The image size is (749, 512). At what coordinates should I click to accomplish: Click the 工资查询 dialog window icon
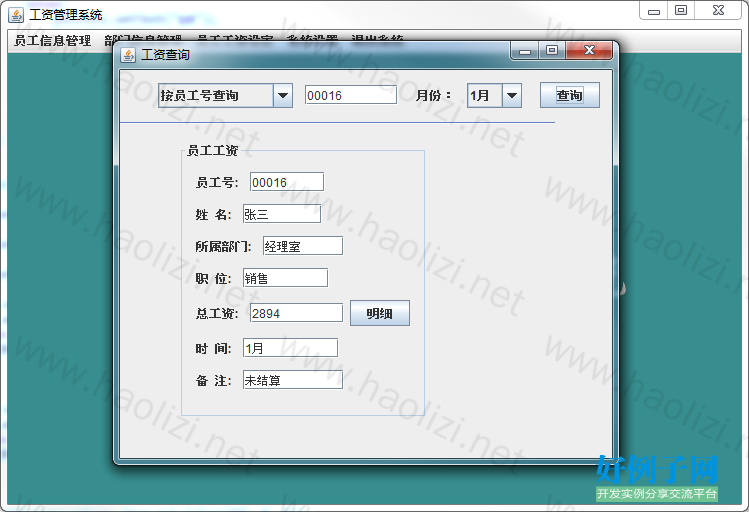click(x=128, y=55)
